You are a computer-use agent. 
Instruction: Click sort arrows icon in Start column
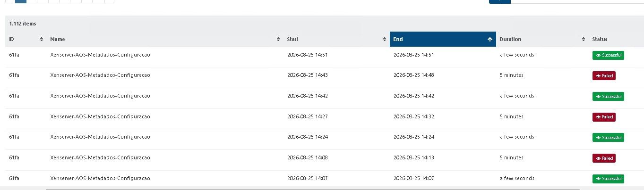(385, 39)
